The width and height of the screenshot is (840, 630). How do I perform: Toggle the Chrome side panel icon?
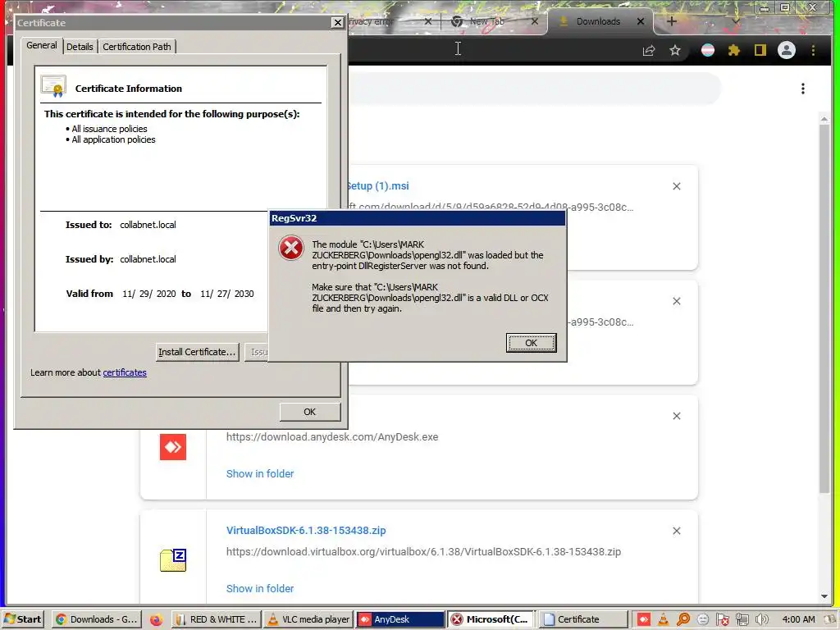click(760, 50)
